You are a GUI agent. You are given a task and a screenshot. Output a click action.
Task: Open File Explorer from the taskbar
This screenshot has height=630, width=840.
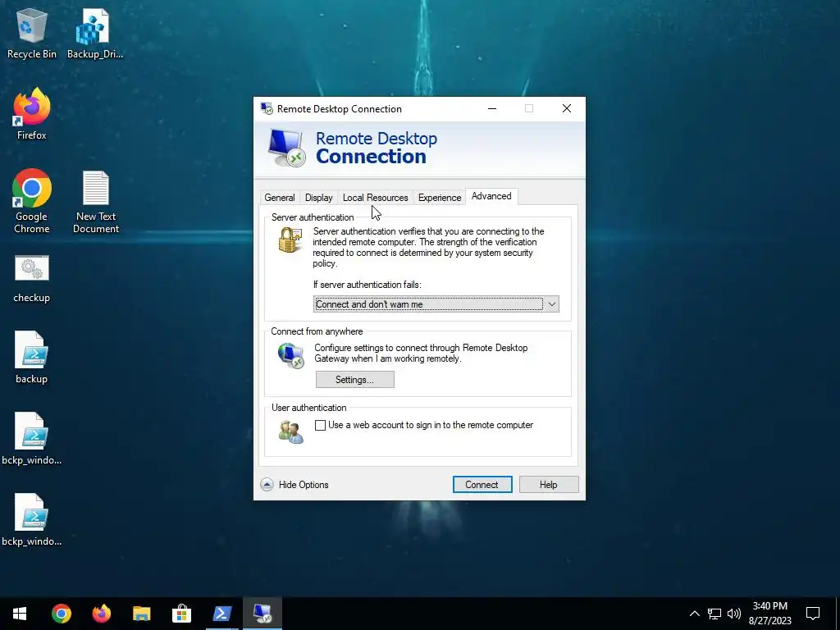(142, 614)
